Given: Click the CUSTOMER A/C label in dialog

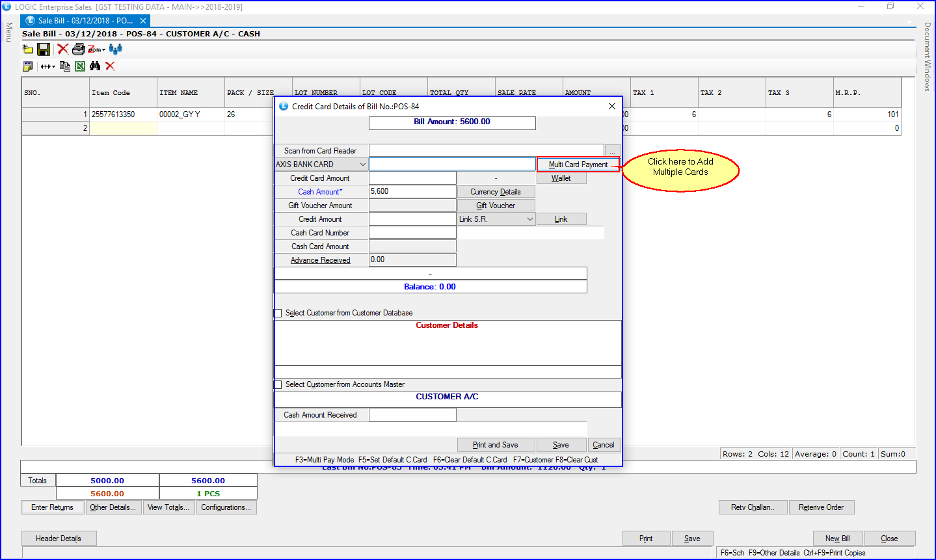Looking at the screenshot, I should [x=447, y=397].
